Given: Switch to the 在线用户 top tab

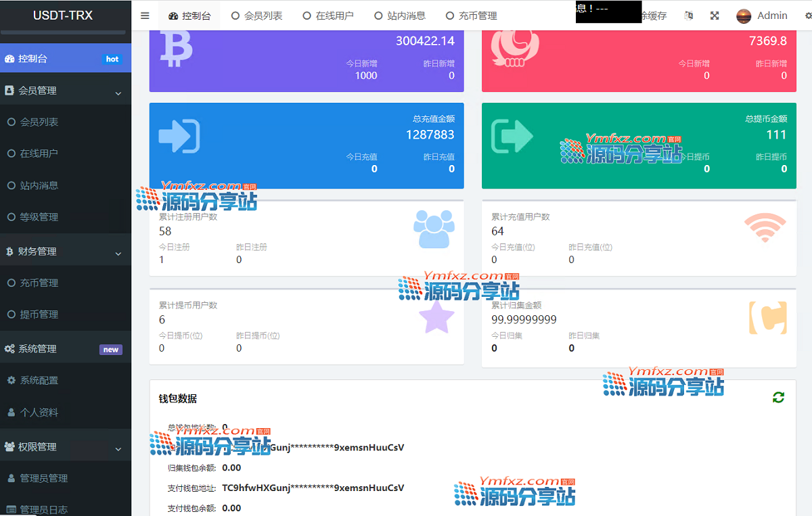Looking at the screenshot, I should (x=328, y=16).
